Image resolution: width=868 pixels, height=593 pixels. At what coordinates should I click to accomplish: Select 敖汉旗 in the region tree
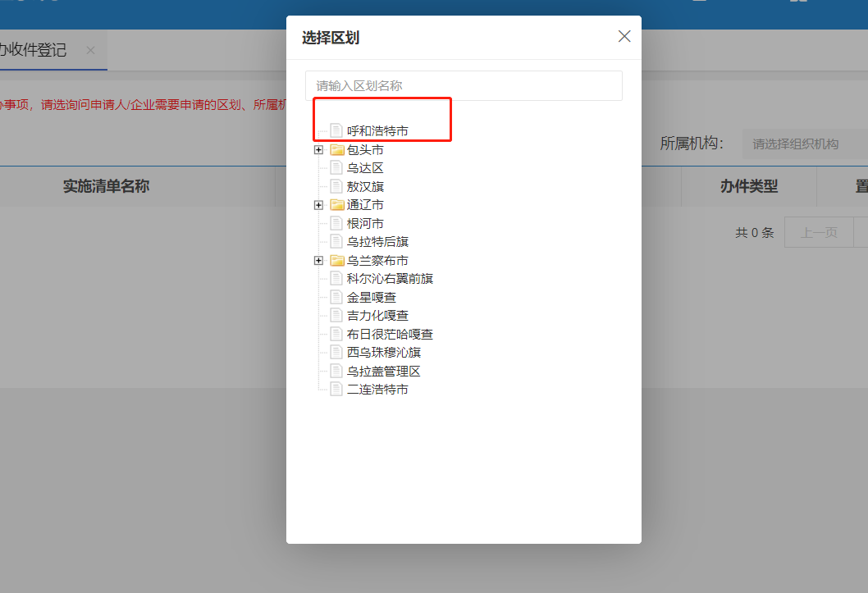click(x=365, y=187)
